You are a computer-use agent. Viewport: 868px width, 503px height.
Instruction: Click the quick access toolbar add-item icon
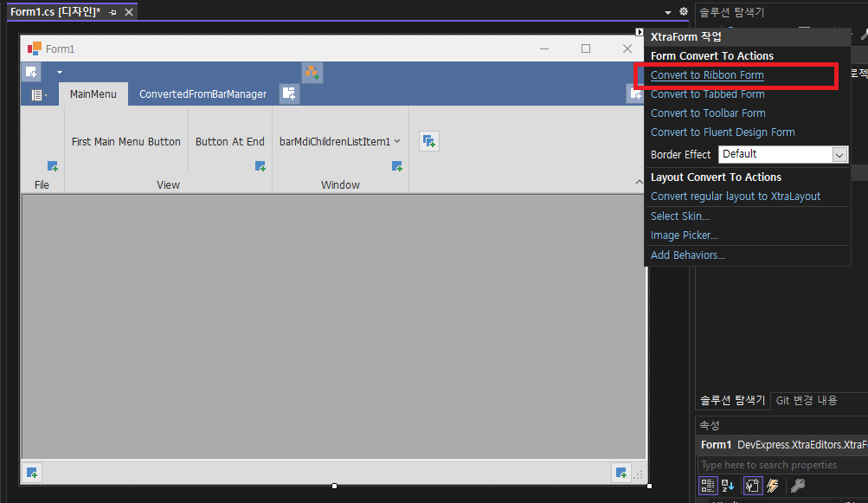[x=31, y=72]
